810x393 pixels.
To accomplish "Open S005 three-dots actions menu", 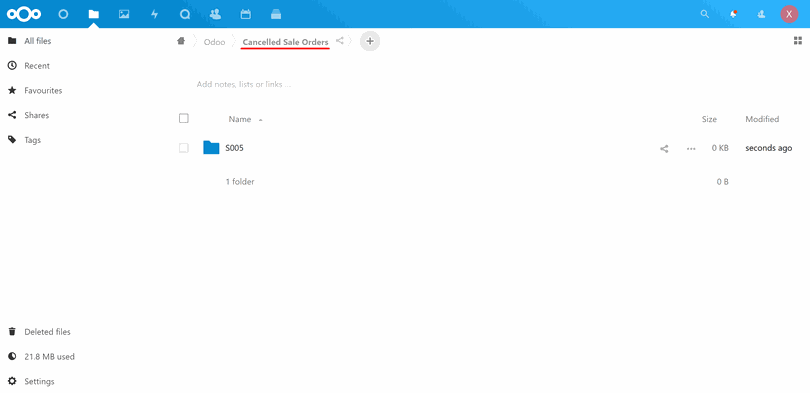I will tap(691, 149).
